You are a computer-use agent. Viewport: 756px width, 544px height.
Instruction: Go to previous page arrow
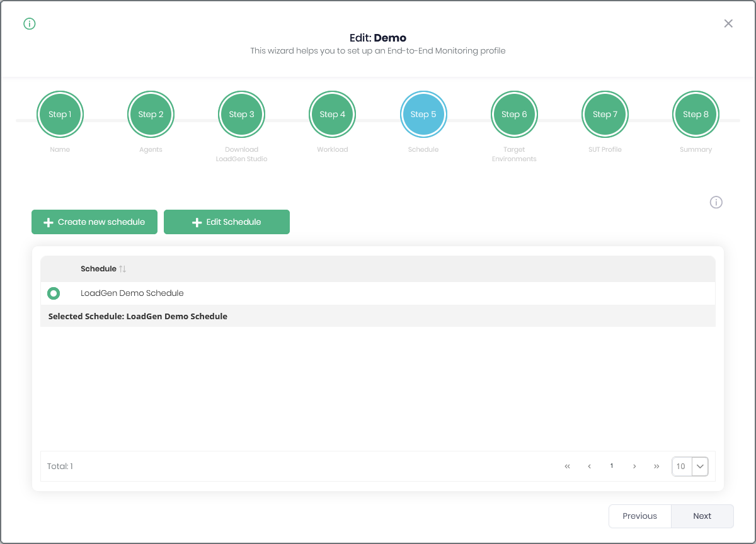click(x=589, y=467)
